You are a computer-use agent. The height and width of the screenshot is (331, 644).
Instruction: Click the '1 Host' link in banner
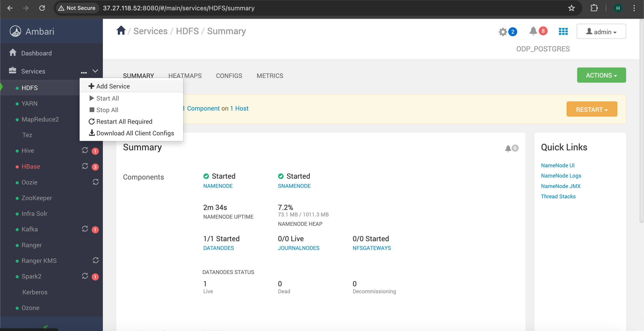pos(239,108)
